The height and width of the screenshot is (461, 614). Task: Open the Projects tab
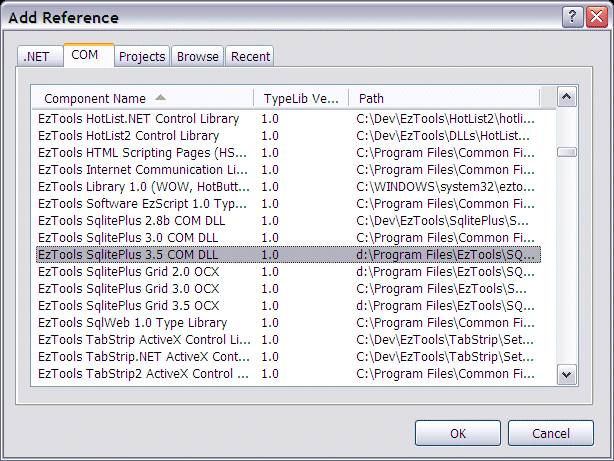[x=142, y=57]
